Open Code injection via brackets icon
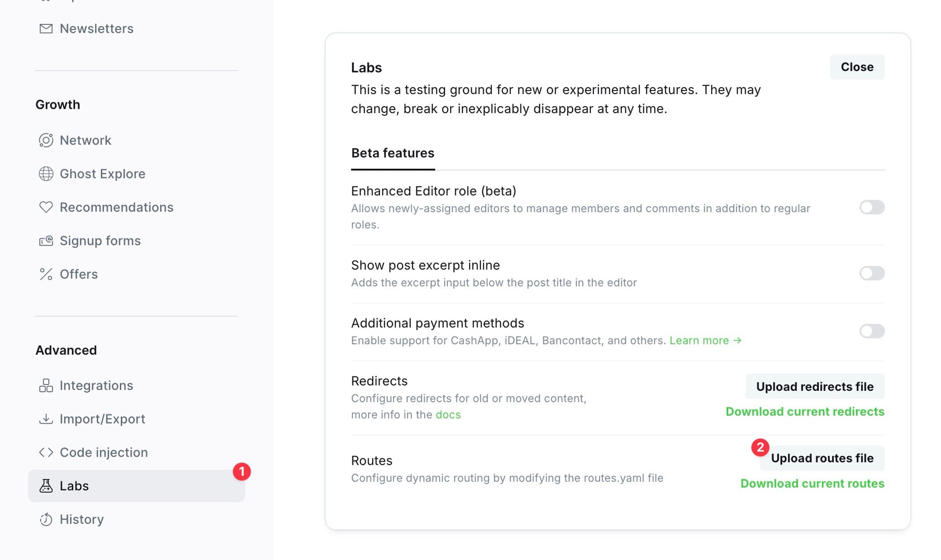 (46, 452)
